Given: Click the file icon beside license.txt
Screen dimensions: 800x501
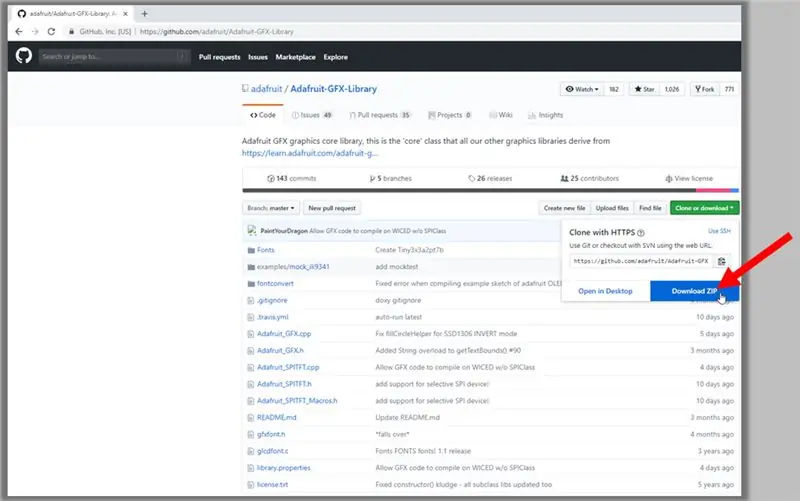Looking at the screenshot, I should [x=251, y=485].
